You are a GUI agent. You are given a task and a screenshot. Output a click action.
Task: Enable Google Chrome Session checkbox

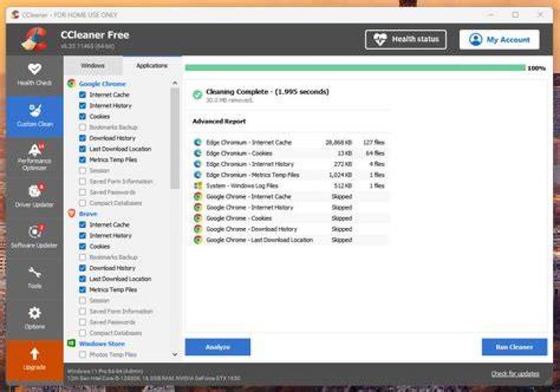tap(82, 170)
